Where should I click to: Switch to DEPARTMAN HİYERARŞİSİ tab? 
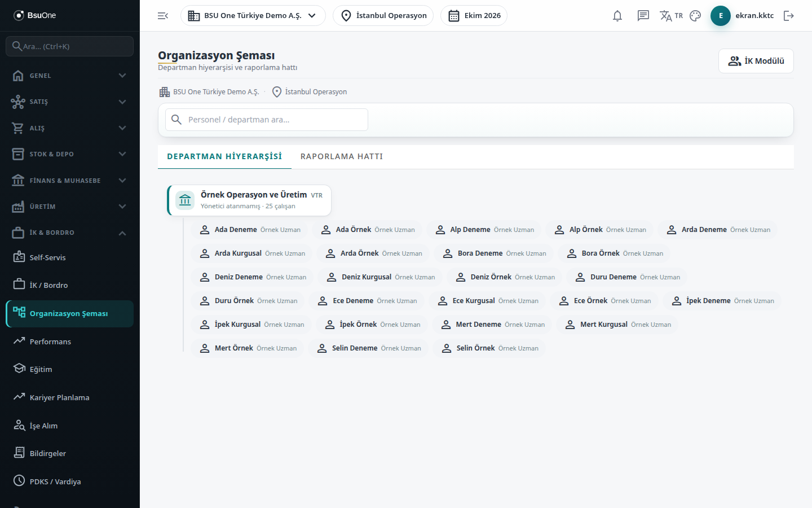coord(224,156)
